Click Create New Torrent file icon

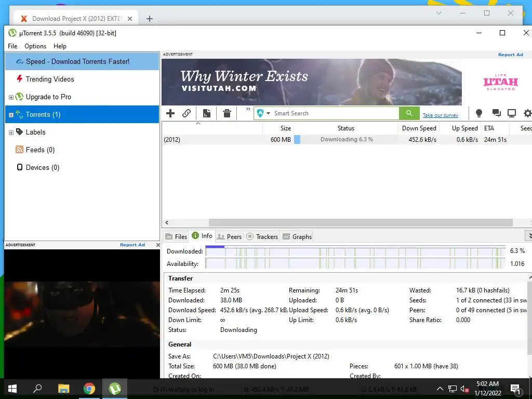(x=207, y=113)
